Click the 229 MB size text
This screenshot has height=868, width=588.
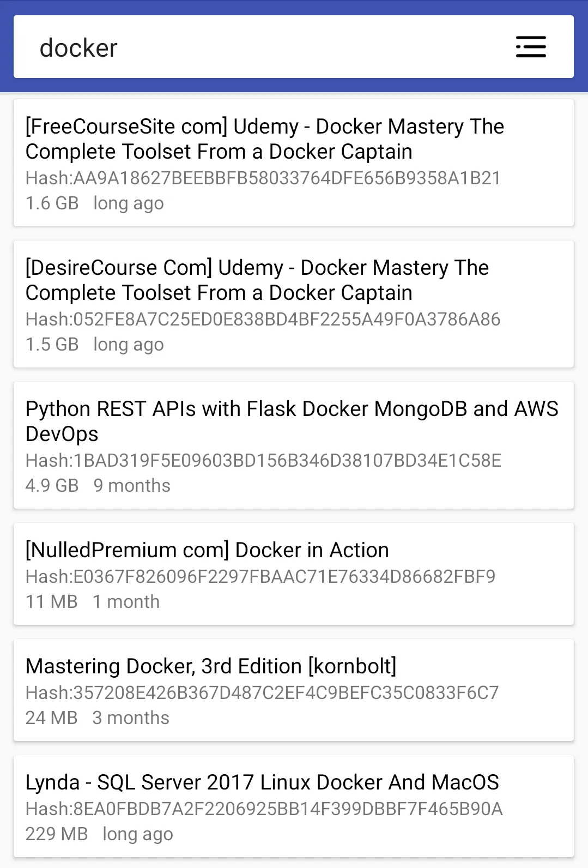[57, 833]
